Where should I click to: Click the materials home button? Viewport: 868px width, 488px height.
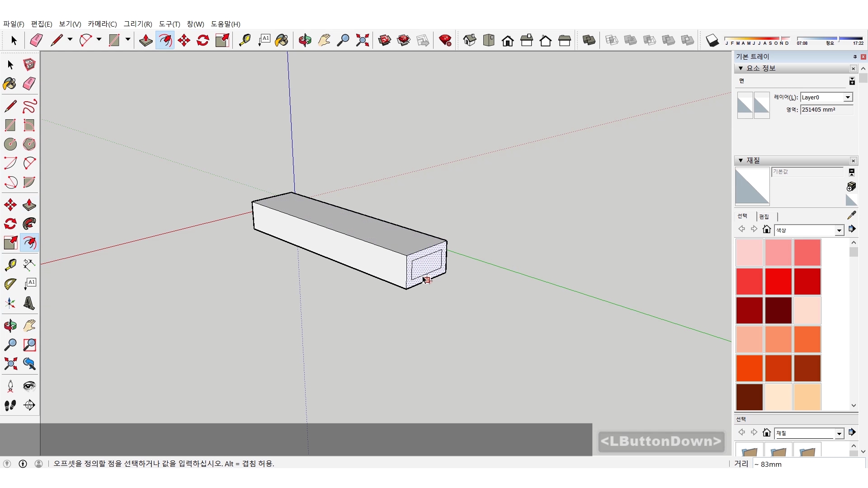pos(766,229)
